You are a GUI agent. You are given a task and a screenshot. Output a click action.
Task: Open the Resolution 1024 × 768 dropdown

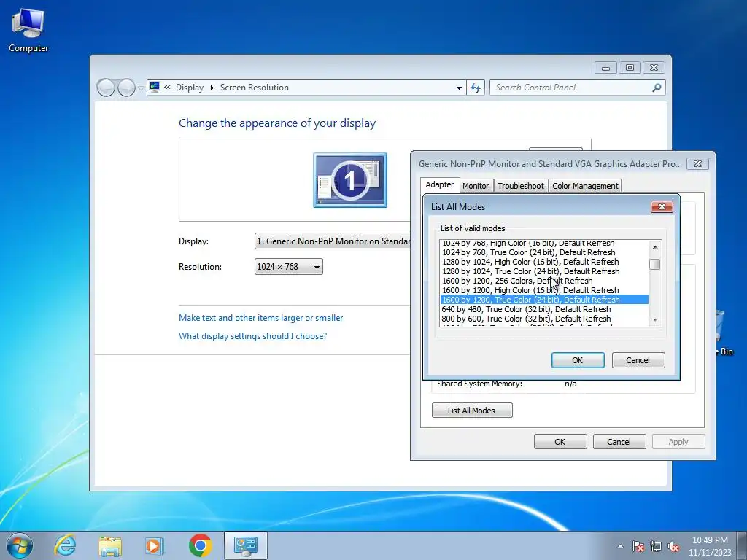click(x=289, y=267)
